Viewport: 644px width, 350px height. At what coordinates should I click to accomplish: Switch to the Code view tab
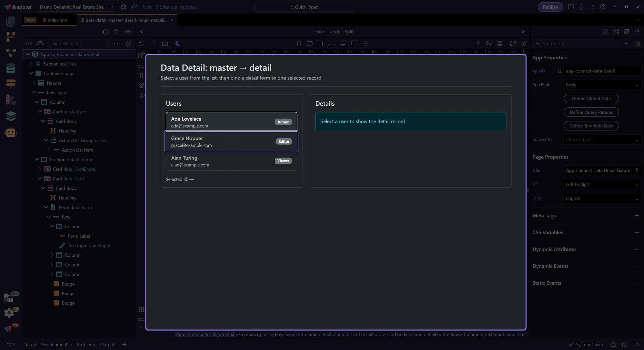pos(334,32)
